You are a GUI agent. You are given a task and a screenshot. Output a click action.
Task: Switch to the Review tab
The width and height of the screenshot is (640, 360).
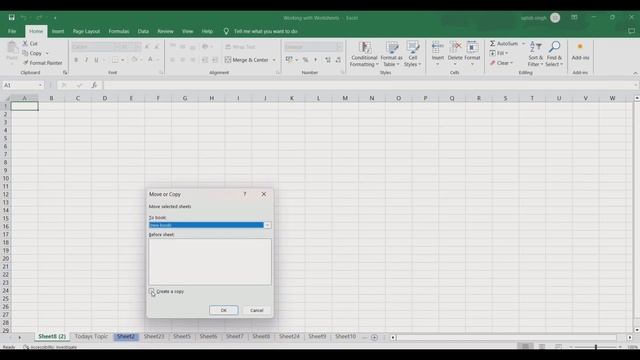(165, 31)
